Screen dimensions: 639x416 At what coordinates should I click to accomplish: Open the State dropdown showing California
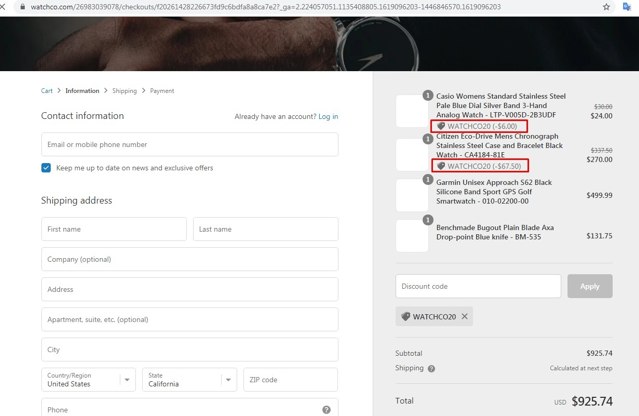(189, 380)
